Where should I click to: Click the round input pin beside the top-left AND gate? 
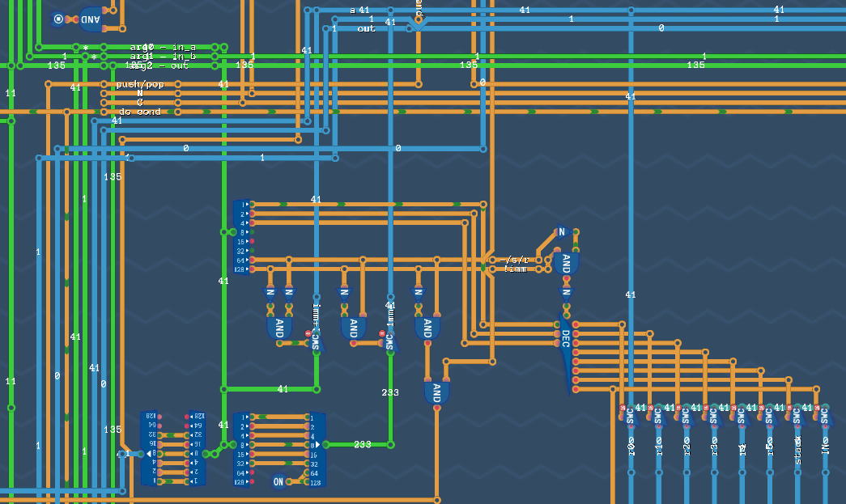(58, 19)
